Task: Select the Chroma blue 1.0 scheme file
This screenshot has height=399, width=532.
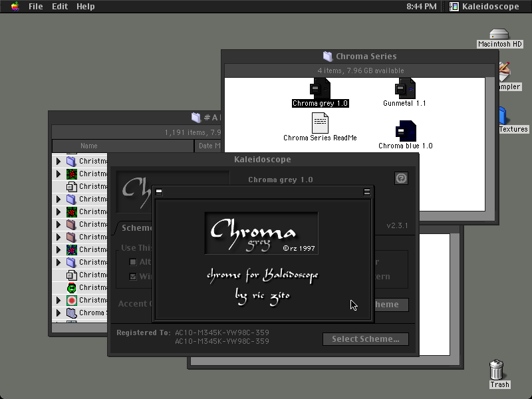Action: pos(406,131)
